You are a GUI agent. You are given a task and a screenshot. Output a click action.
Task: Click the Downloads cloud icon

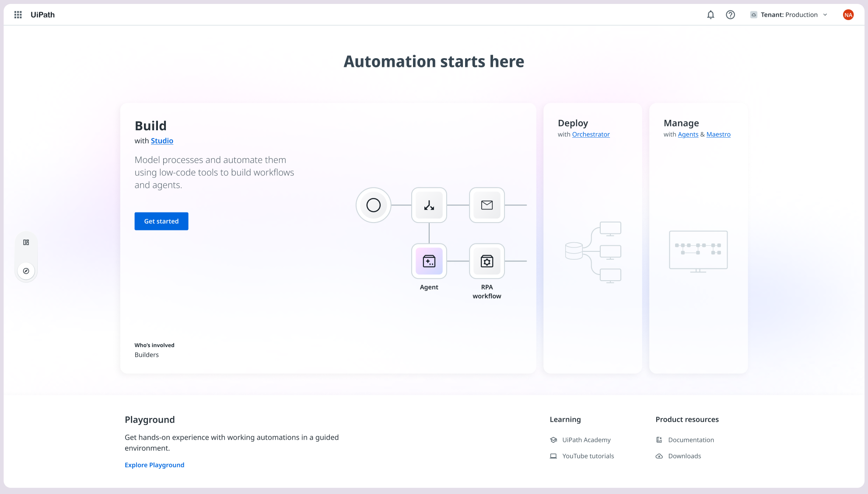pyautogui.click(x=659, y=456)
